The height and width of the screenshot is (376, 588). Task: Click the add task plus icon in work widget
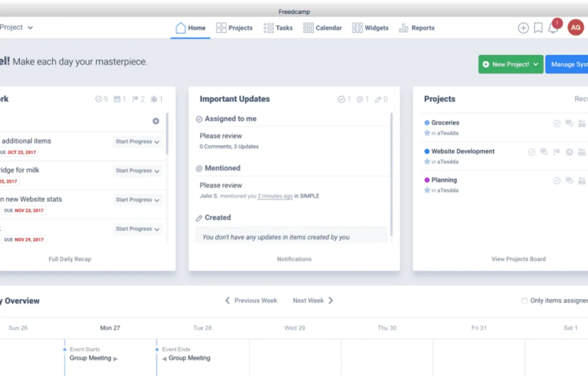pos(156,121)
